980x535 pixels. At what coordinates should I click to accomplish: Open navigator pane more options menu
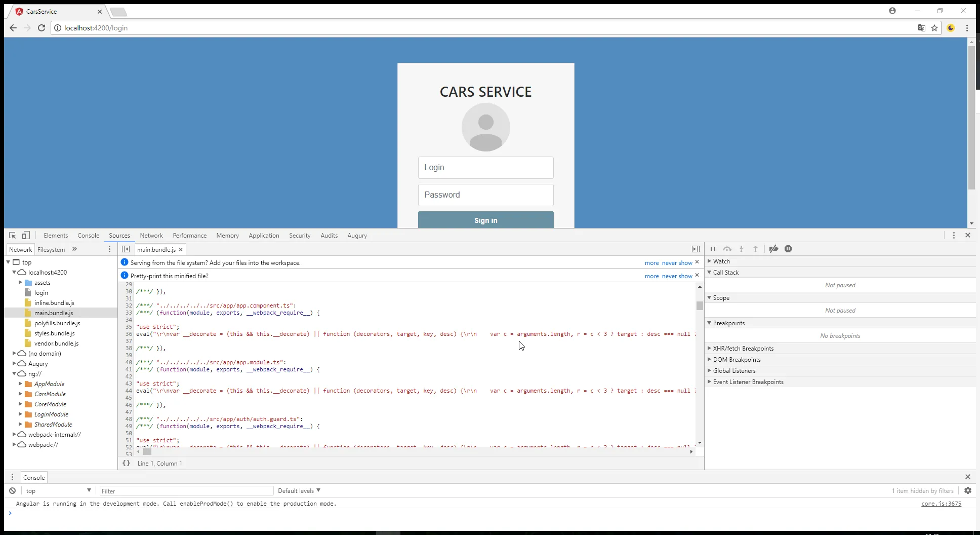109,249
